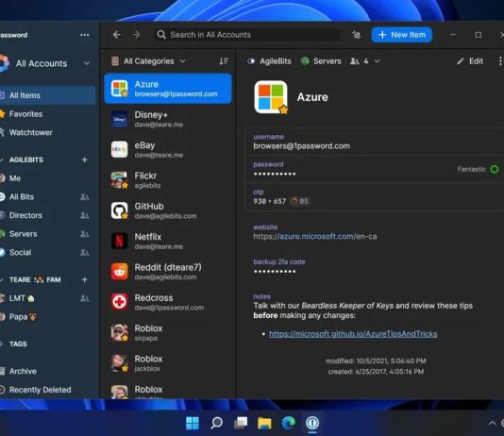Collapse the AGILEBITS vault section
The image size is (504, 436).
coord(2,159)
